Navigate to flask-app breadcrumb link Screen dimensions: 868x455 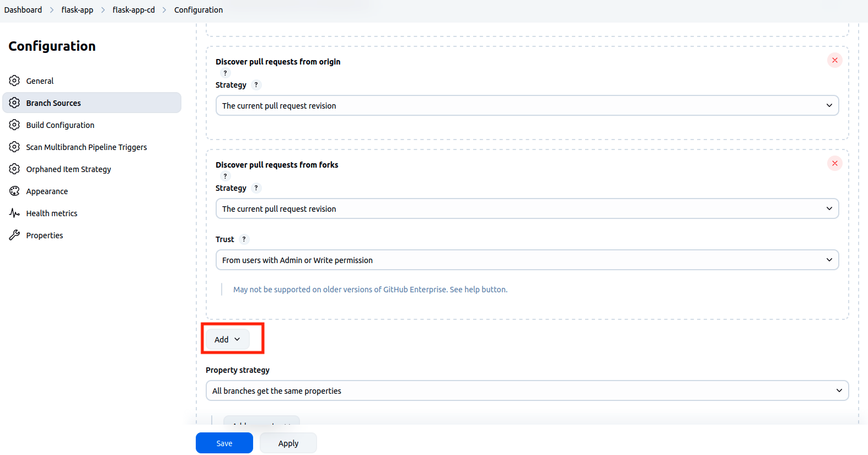point(77,10)
